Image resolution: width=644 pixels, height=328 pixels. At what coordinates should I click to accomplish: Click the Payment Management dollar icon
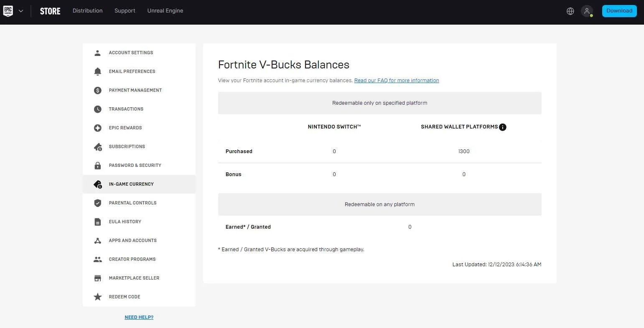[98, 90]
